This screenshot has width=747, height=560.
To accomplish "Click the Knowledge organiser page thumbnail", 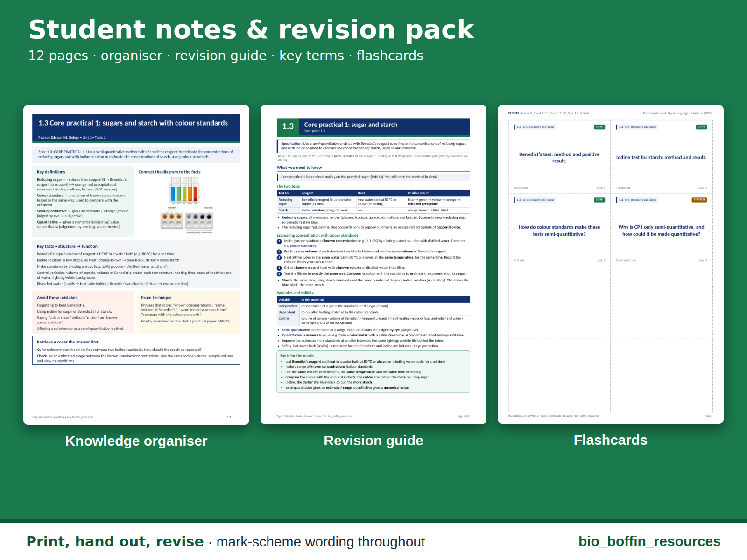I will pos(136,265).
